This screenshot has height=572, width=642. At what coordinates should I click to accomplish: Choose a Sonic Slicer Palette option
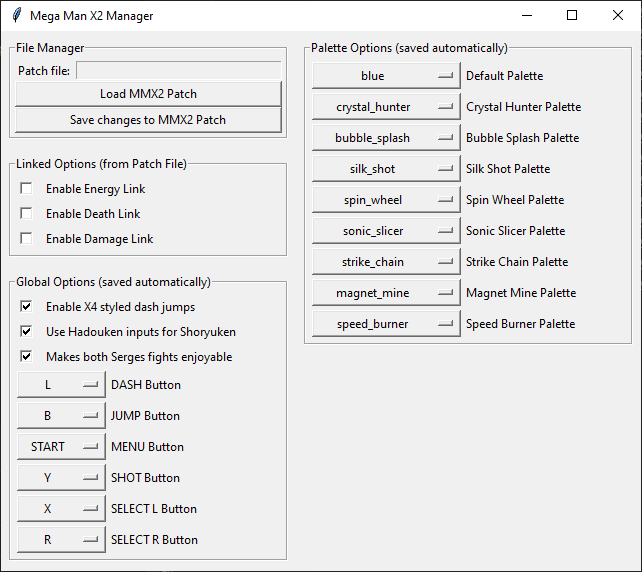(386, 231)
